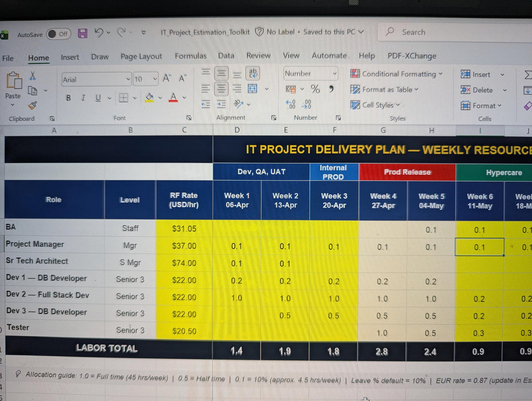This screenshot has height=401, width=532.
Task: Open the PDF-XChange tab
Action: [412, 56]
